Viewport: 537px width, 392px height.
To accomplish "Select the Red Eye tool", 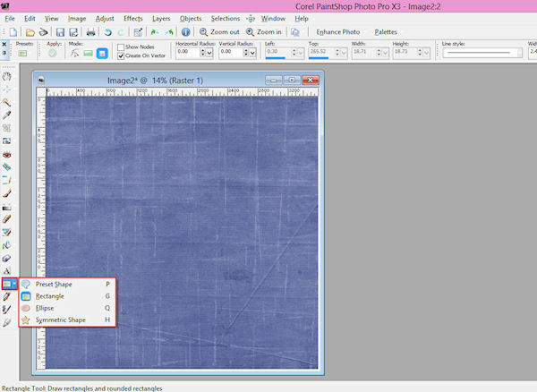I will (x=6, y=155).
